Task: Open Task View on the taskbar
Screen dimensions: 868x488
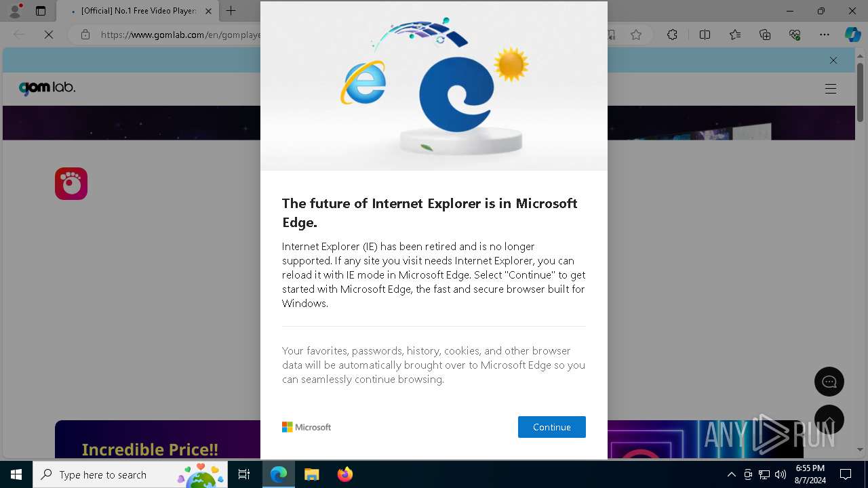Action: [x=244, y=474]
